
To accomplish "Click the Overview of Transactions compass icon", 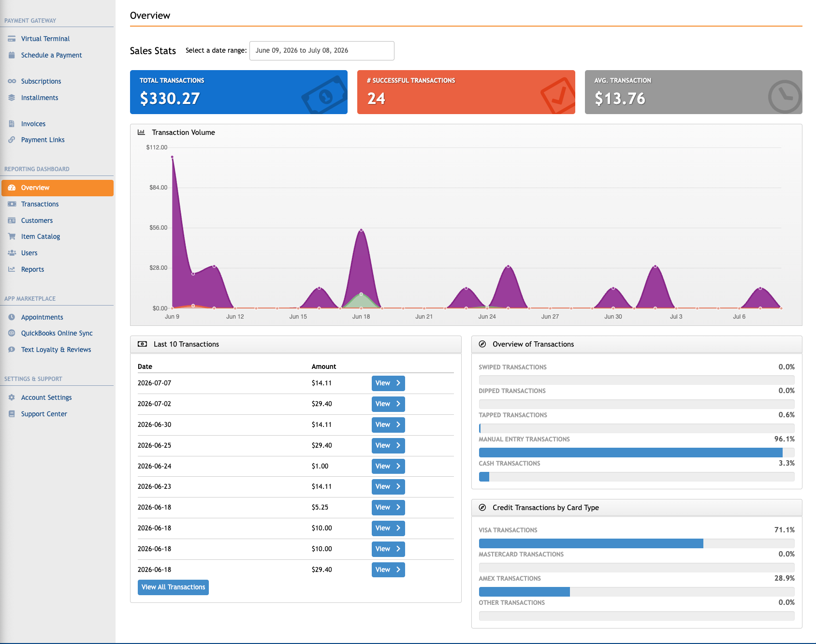I will 482,344.
